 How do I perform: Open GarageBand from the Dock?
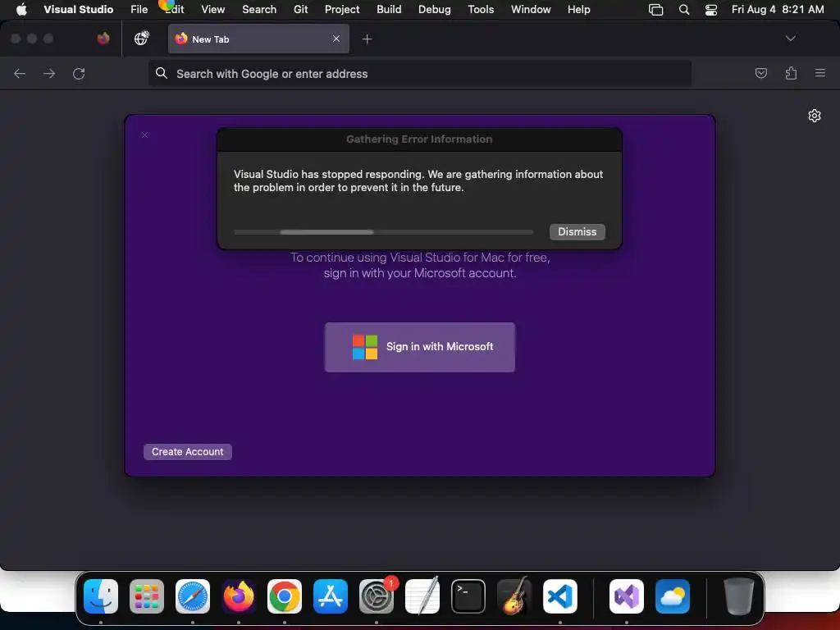[x=514, y=596]
